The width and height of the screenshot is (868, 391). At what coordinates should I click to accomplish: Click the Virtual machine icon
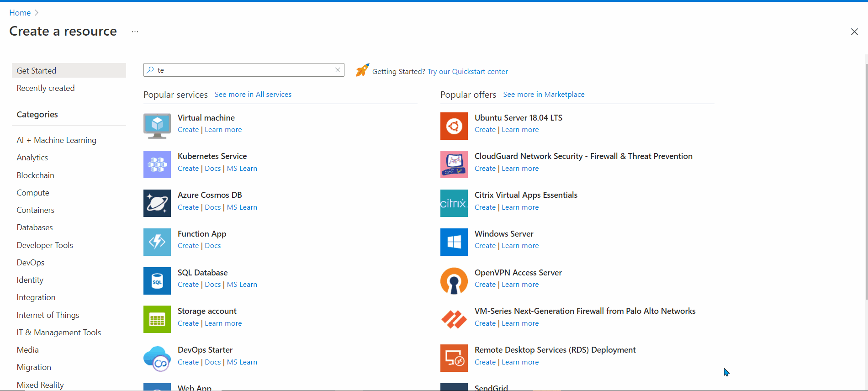pyautogui.click(x=157, y=126)
